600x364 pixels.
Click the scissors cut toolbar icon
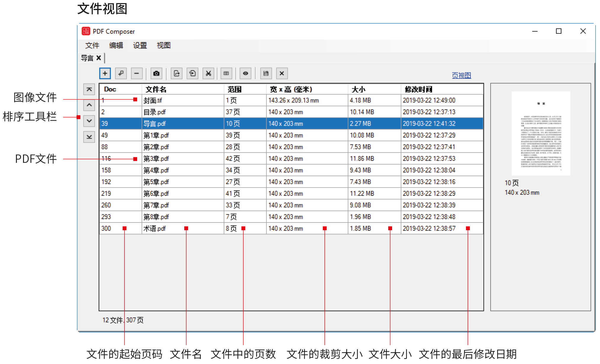pos(208,73)
